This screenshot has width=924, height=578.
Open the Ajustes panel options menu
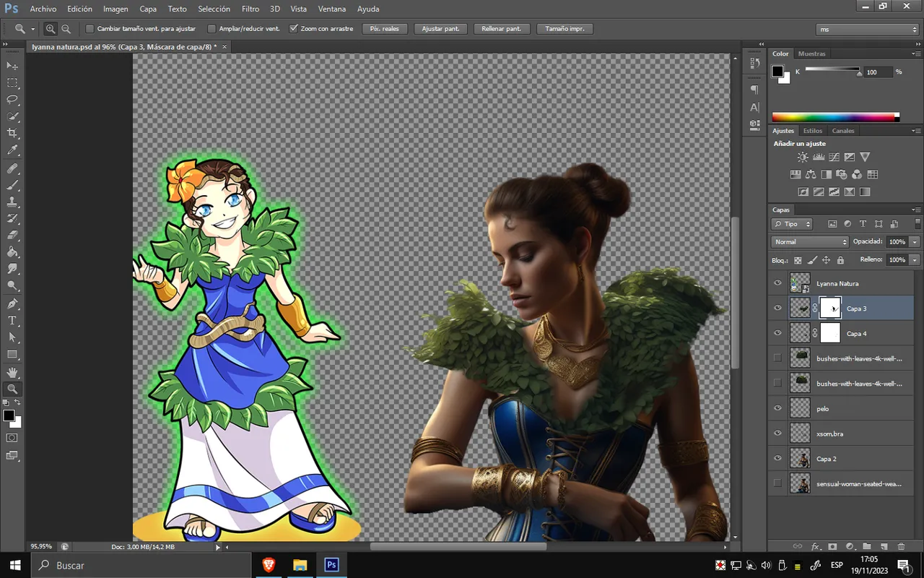tap(915, 131)
